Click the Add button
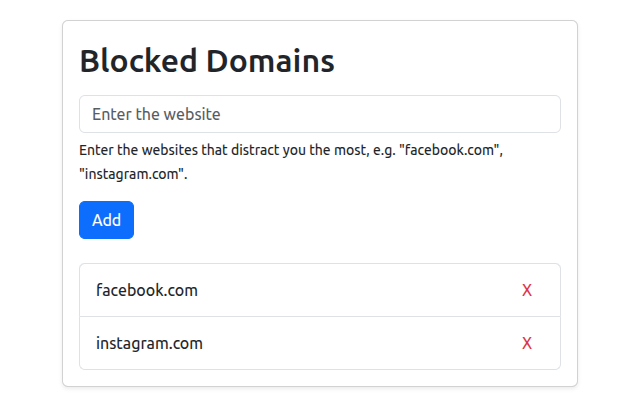This screenshot has width=640, height=400. (106, 220)
